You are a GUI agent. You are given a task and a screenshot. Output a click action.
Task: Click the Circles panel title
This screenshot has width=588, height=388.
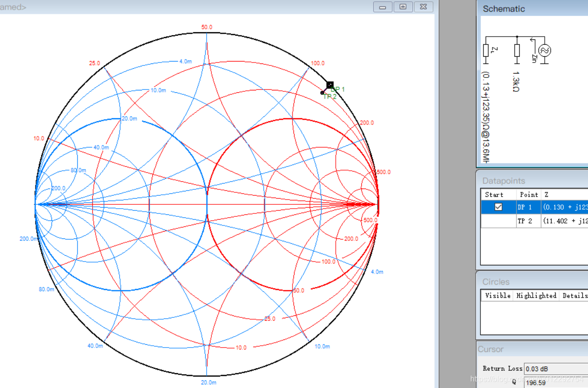(496, 282)
